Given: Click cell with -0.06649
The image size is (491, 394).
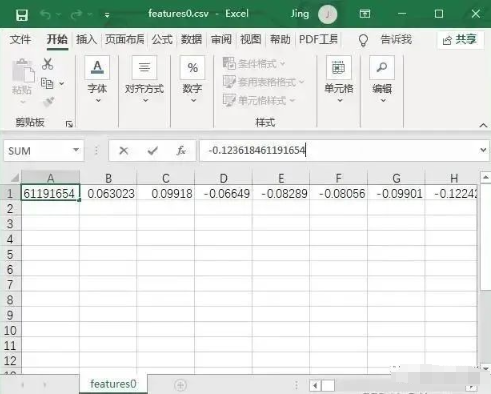Looking at the screenshot, I should (x=223, y=193).
